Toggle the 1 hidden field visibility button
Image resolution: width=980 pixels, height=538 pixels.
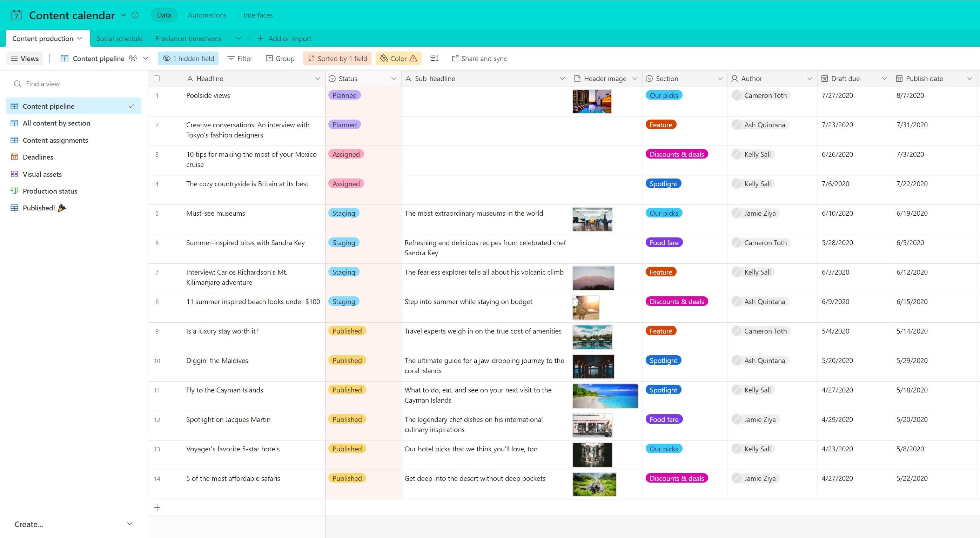click(x=188, y=58)
